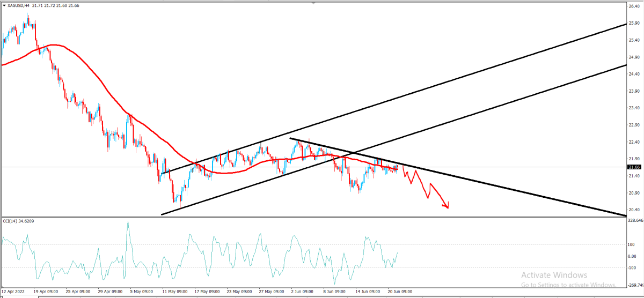Click the Go to Settings to activate Windows text
Screen dimensions: 644x298
coord(568,284)
